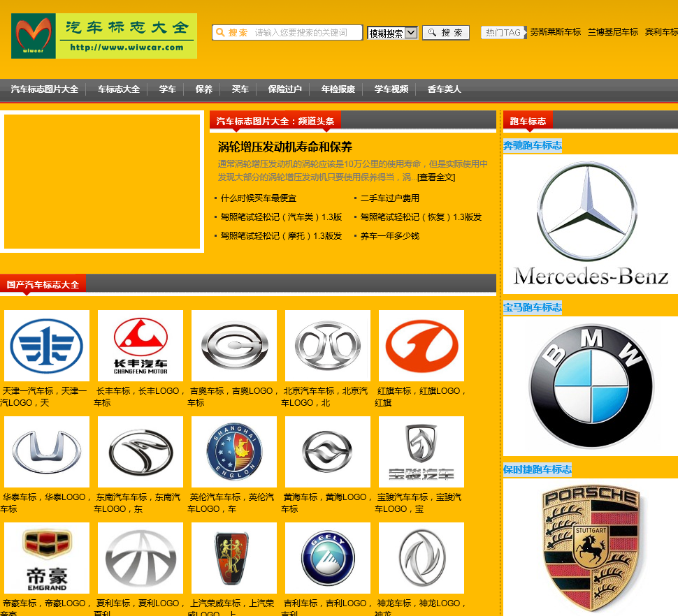Click the Porsche crest logo image
The width and height of the screenshot is (678, 616).
coord(591,548)
